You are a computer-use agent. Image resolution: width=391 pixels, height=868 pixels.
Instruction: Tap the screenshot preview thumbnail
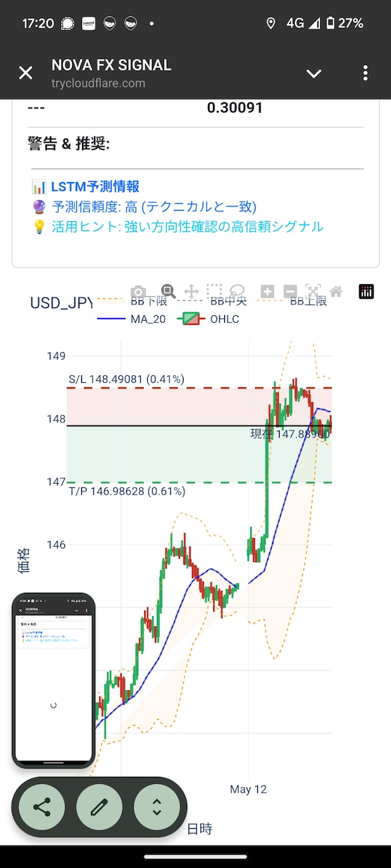coord(54,680)
